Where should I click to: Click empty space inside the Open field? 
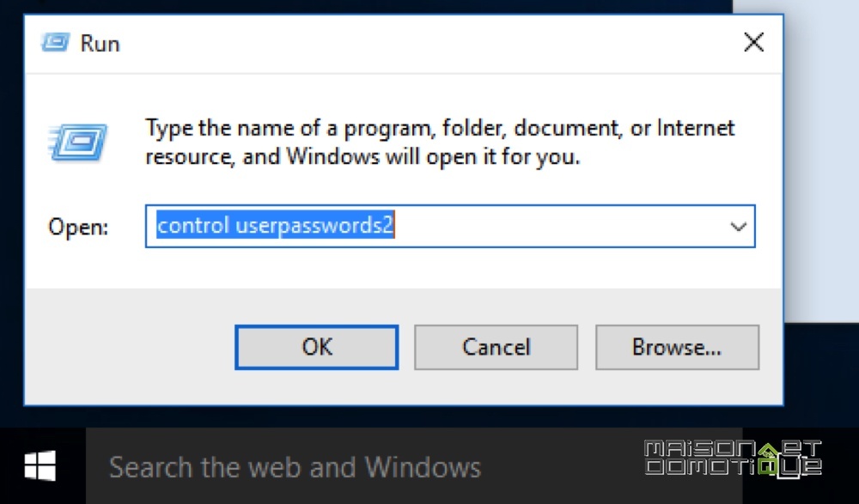(x=559, y=227)
